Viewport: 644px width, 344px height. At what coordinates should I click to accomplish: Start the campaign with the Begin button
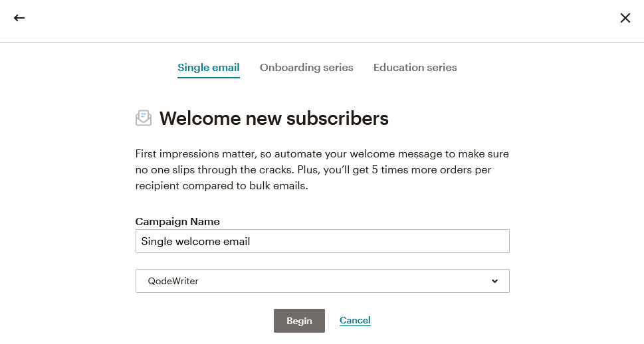pyautogui.click(x=299, y=321)
